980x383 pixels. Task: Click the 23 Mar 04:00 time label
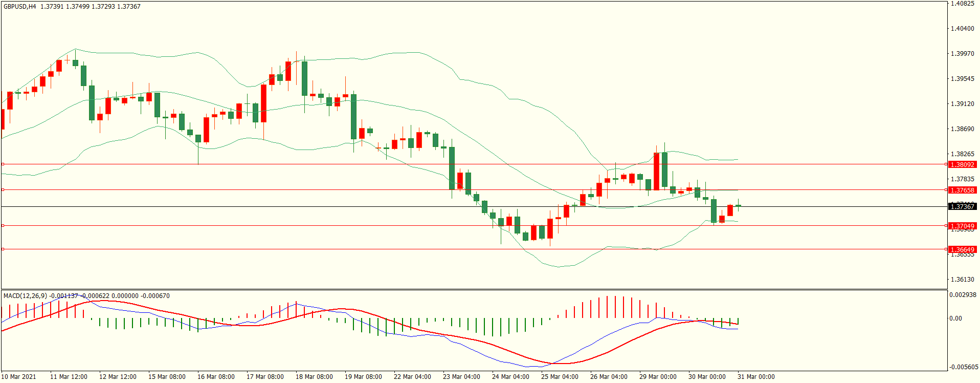pos(461,377)
